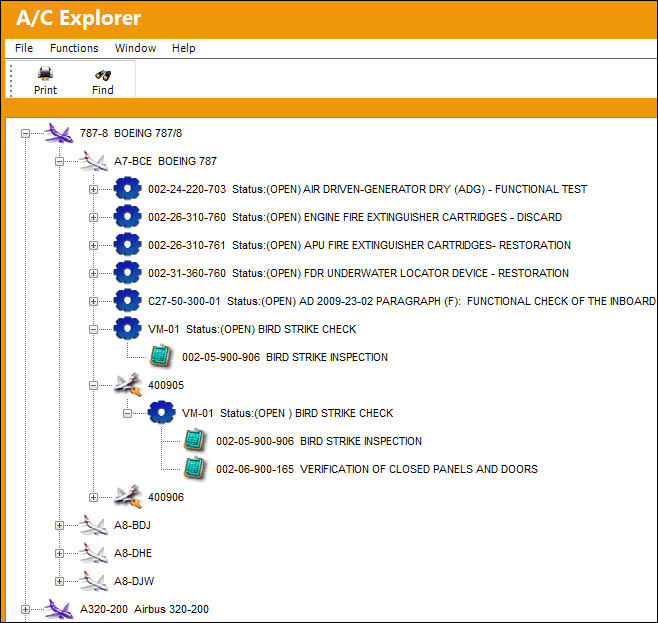Click gear icon of VM-01 under A7-BCE

[x=128, y=329]
